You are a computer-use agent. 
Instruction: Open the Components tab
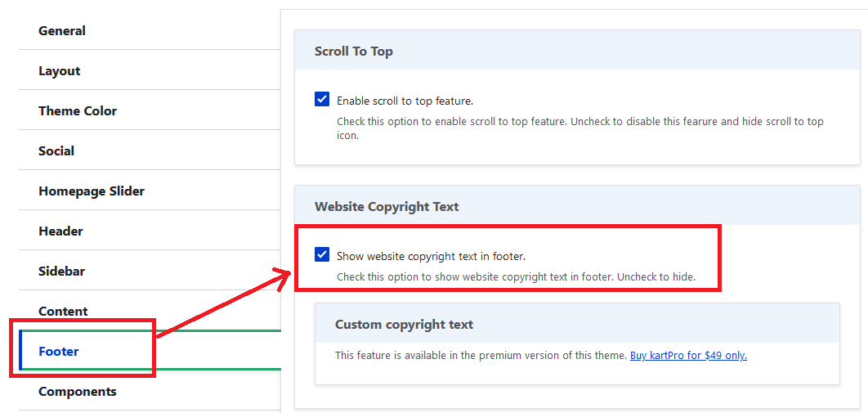(78, 392)
